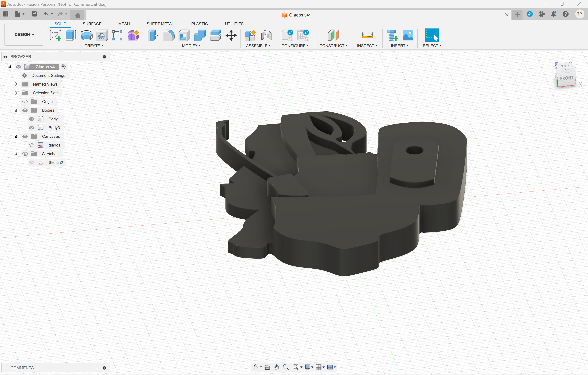The height and width of the screenshot is (375, 588).
Task: Open the Help question mark
Action: [565, 14]
